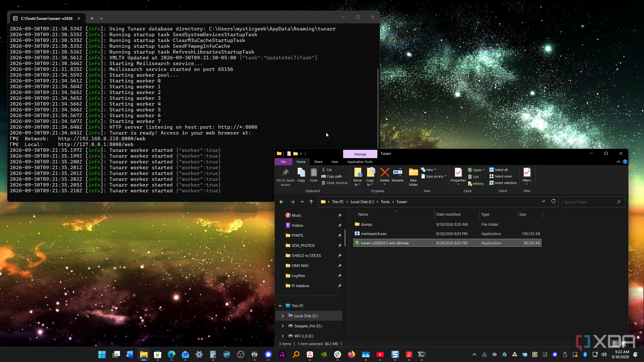This screenshot has height=362, width=644.
Task: Go up one folder level arrow
Action: (311, 202)
